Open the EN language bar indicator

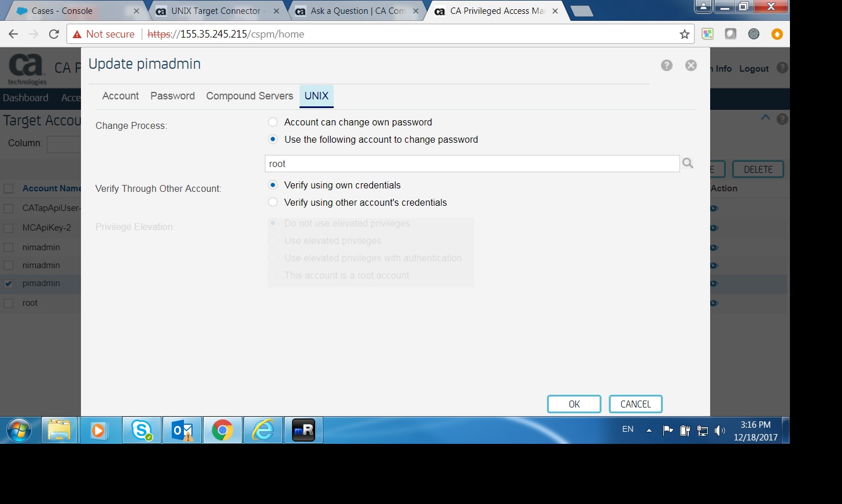pyautogui.click(x=628, y=429)
